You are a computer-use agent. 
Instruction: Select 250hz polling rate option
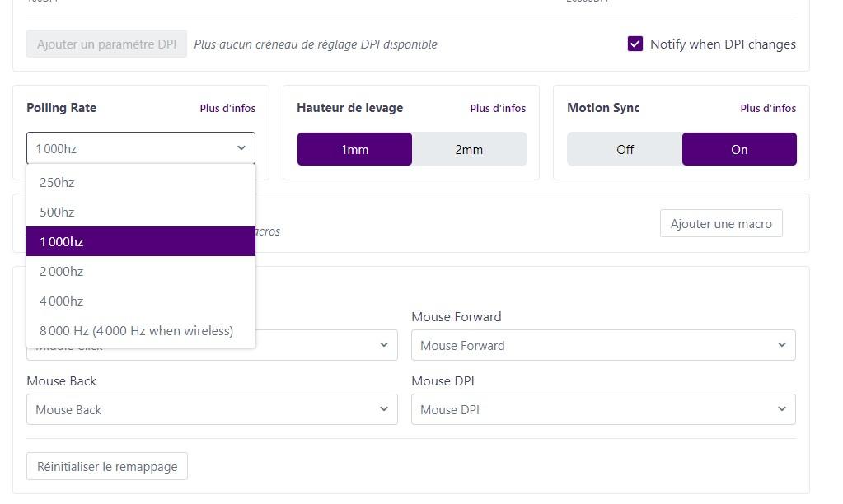[140, 183]
